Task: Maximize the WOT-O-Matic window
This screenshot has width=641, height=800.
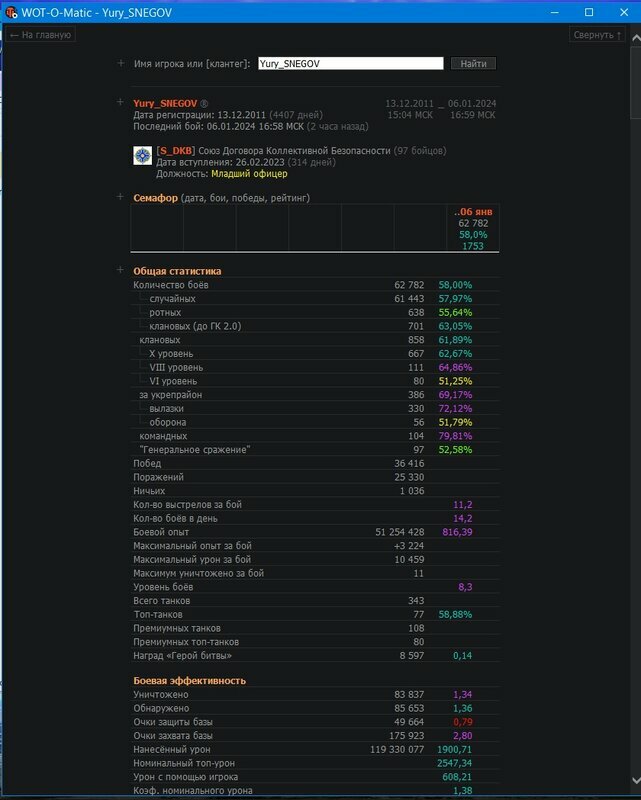Action: pos(589,12)
